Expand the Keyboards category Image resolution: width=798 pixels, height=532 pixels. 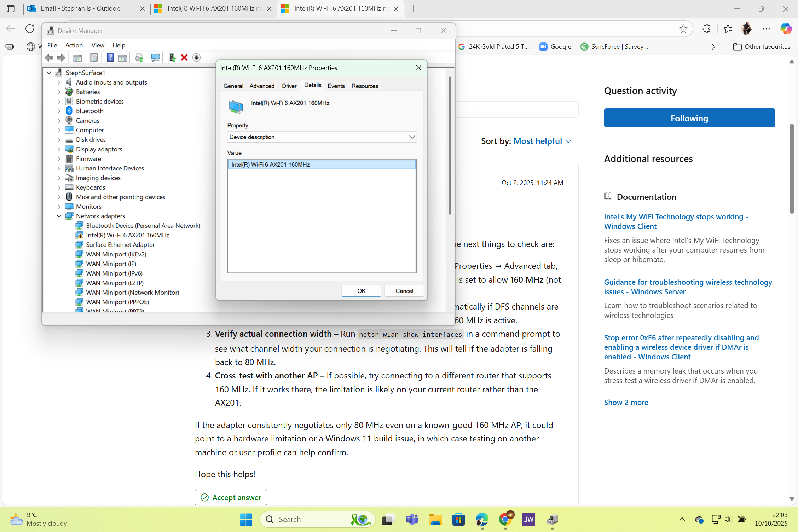pyautogui.click(x=59, y=187)
